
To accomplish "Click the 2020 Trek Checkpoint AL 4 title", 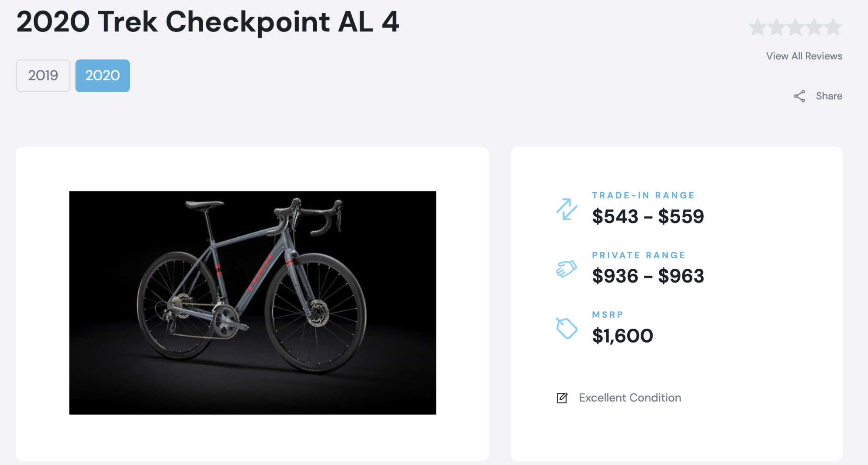I will pyautogui.click(x=208, y=22).
